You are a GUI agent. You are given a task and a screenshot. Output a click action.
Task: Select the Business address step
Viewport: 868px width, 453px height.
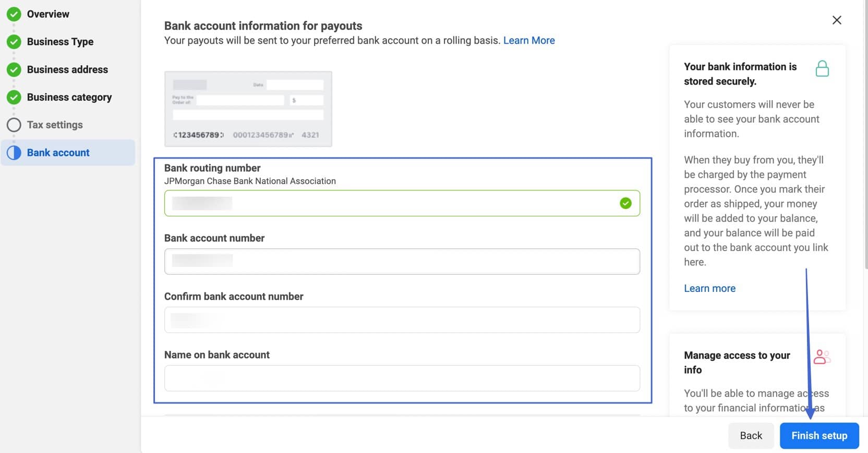(67, 69)
